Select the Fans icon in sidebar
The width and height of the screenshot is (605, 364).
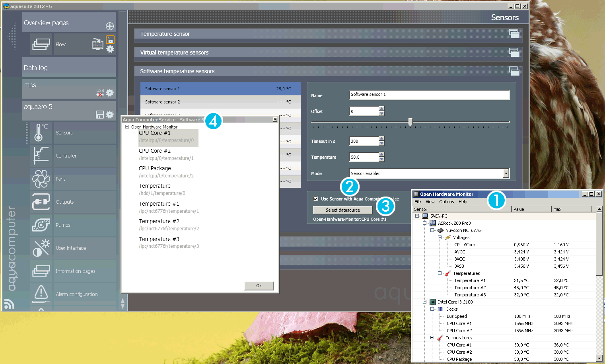[41, 179]
